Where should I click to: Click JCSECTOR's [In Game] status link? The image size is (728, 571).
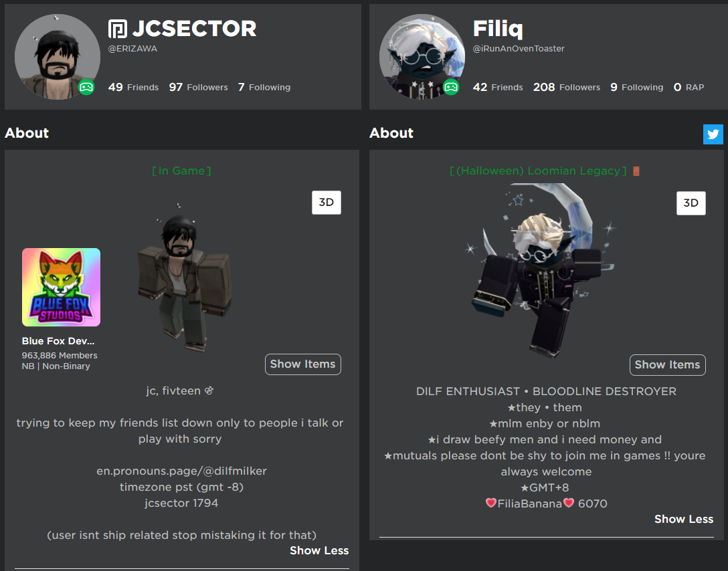point(181,170)
